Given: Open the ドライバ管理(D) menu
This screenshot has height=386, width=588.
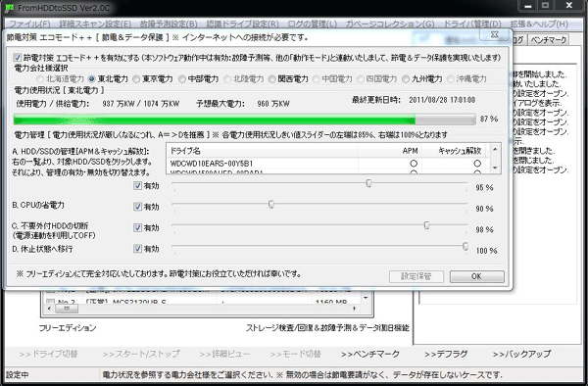Looking at the screenshot, I should click(x=472, y=24).
